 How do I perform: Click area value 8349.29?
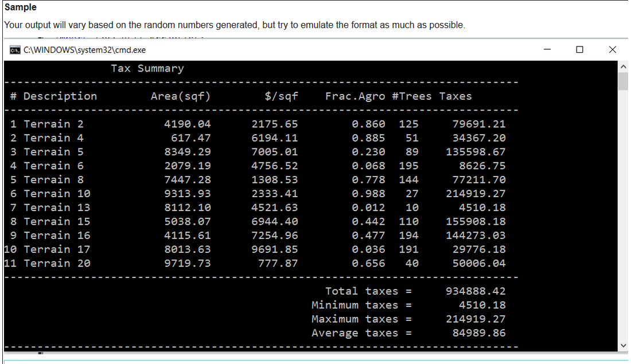coord(188,152)
